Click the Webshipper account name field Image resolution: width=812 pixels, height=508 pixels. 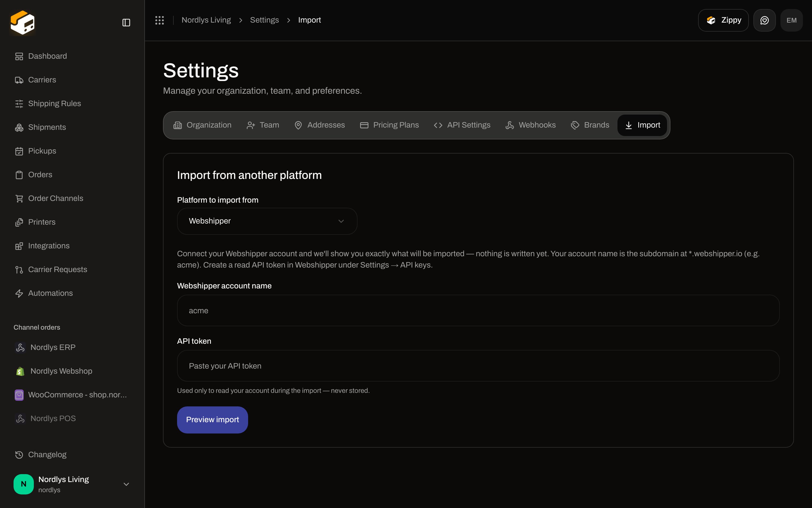478,310
